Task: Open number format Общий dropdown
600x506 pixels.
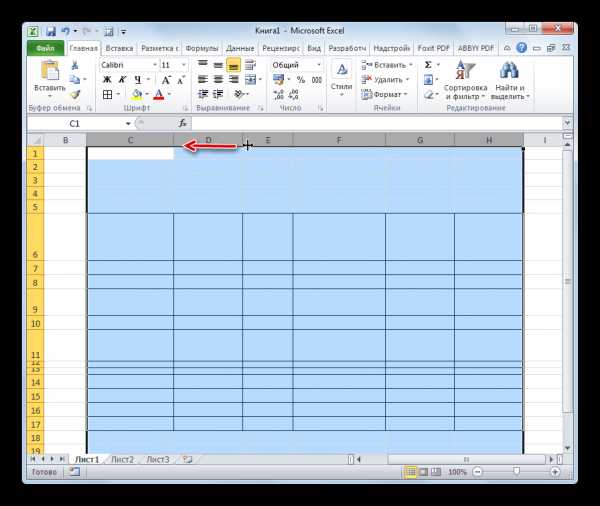Action: tap(318, 65)
